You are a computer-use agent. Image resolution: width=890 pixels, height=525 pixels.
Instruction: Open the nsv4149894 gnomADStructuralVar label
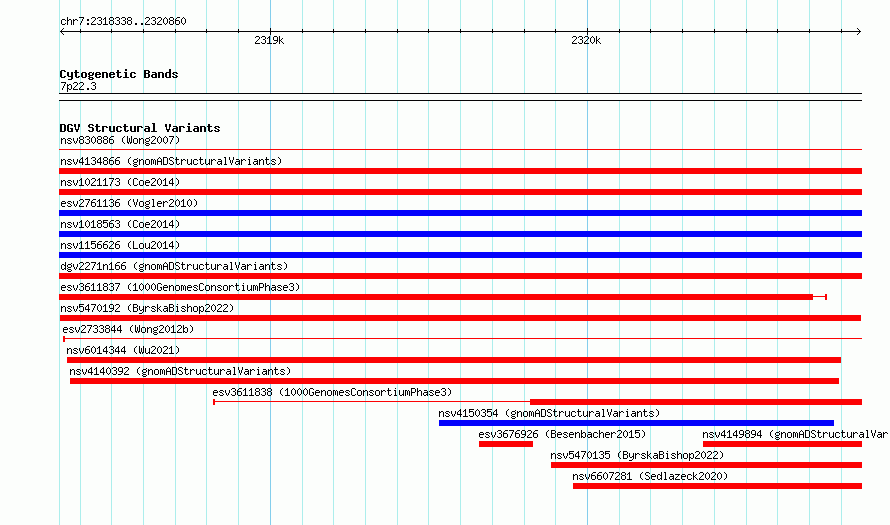coord(795,434)
